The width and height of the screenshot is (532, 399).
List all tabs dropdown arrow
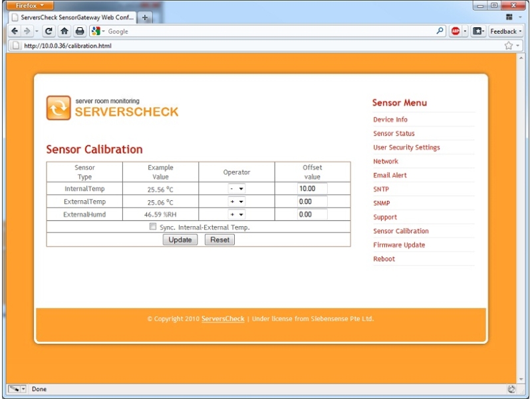(520, 17)
